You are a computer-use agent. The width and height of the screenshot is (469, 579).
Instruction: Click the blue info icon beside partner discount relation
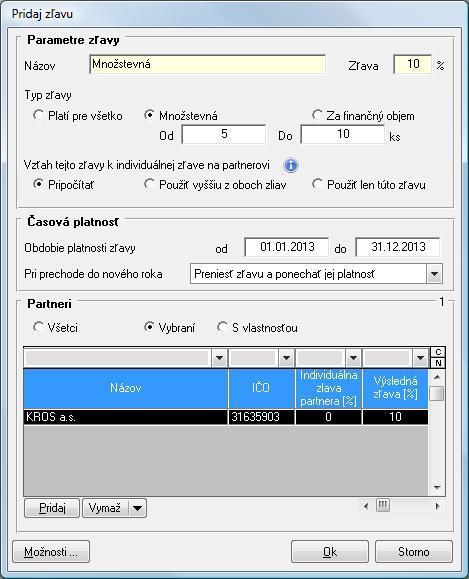coord(291,165)
